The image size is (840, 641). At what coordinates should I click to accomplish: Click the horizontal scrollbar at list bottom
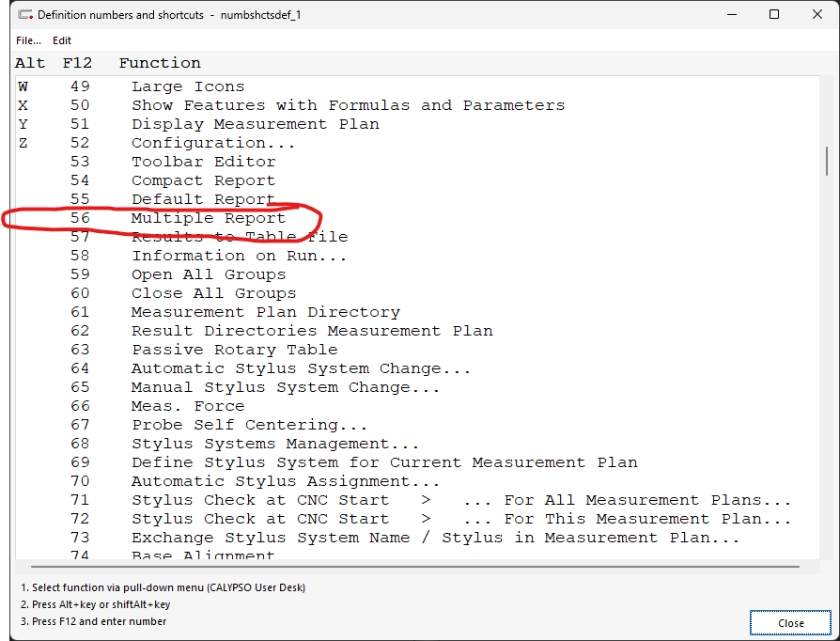coord(413,568)
